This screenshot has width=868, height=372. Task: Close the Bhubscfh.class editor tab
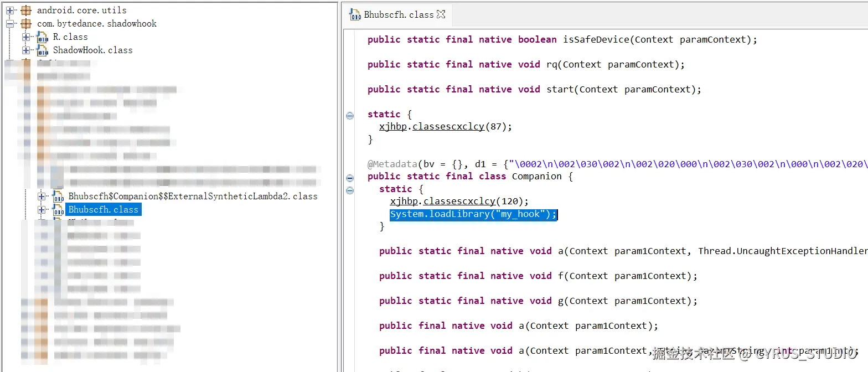tap(441, 14)
